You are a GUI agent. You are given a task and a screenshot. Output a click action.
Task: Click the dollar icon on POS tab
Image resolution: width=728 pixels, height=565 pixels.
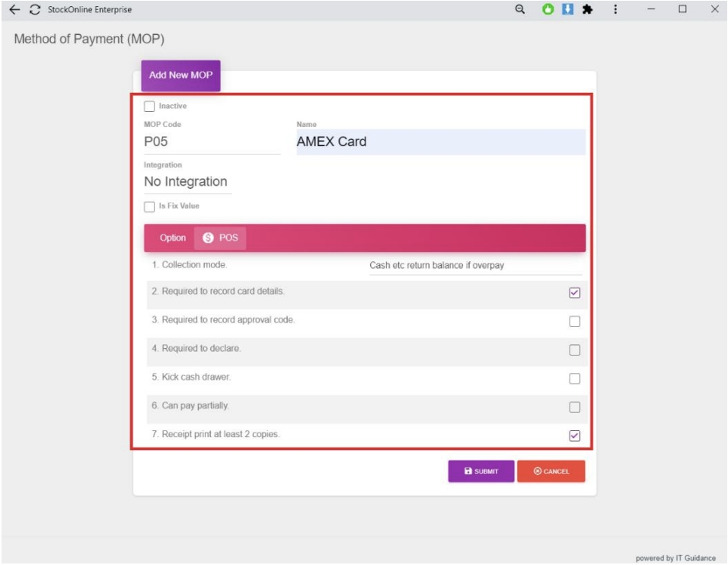[208, 238]
